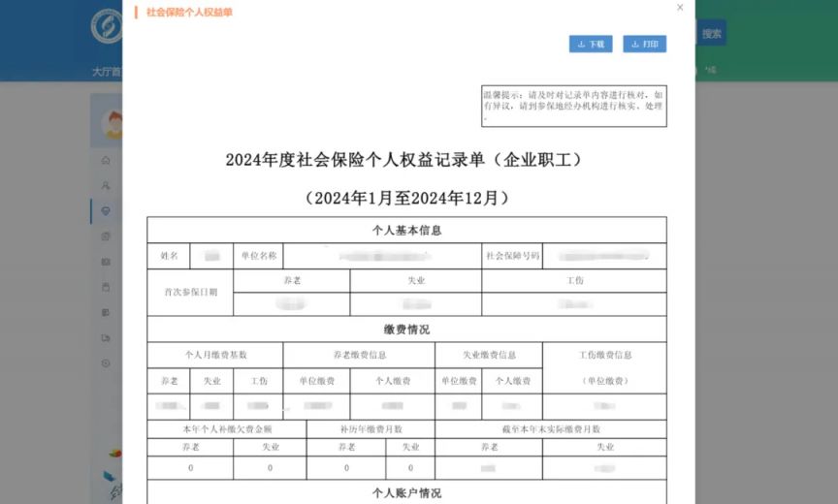Click the site logo at top left
This screenshot has width=838, height=504.
pyautogui.click(x=106, y=26)
